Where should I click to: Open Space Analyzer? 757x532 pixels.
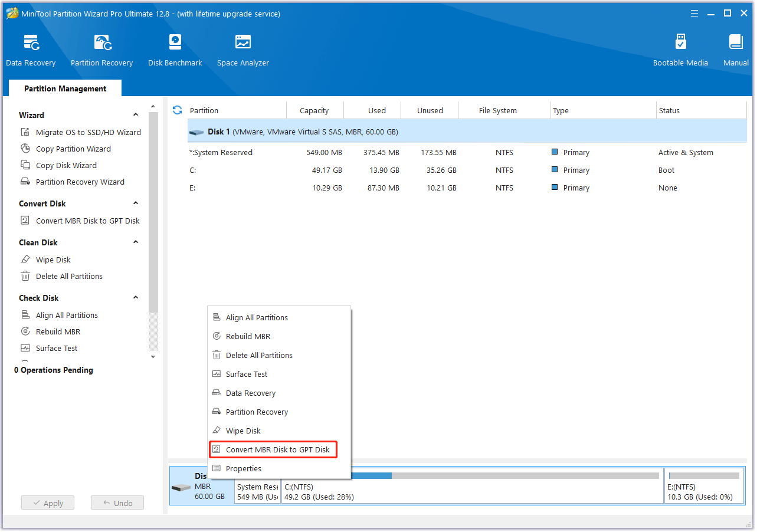pos(243,51)
